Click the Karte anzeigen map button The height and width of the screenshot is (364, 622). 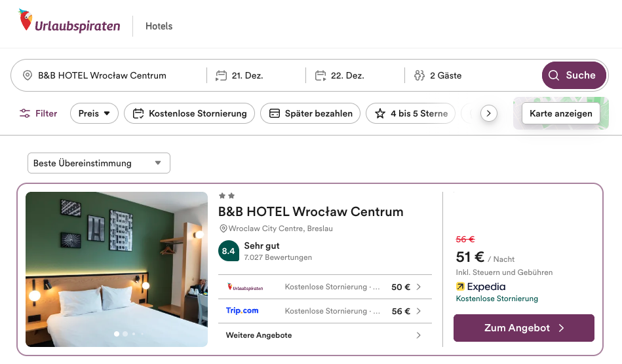point(560,113)
